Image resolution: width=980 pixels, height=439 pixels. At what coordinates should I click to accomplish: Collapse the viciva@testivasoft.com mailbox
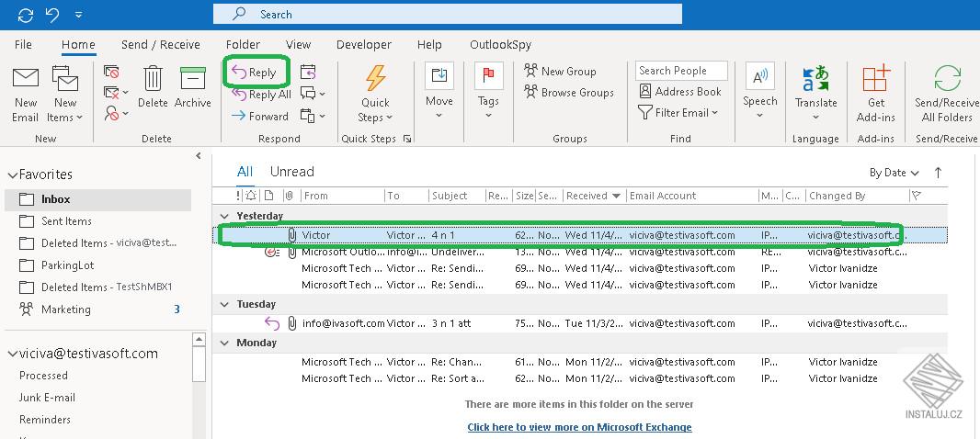tap(13, 354)
